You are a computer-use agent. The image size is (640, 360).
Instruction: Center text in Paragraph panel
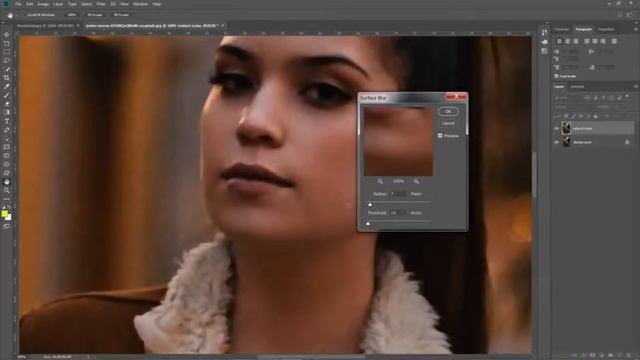567,41
